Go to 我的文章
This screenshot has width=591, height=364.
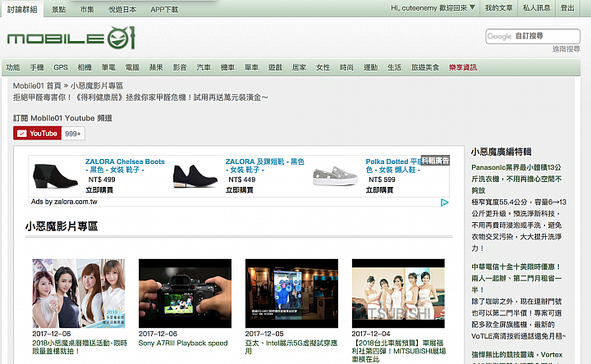(499, 8)
